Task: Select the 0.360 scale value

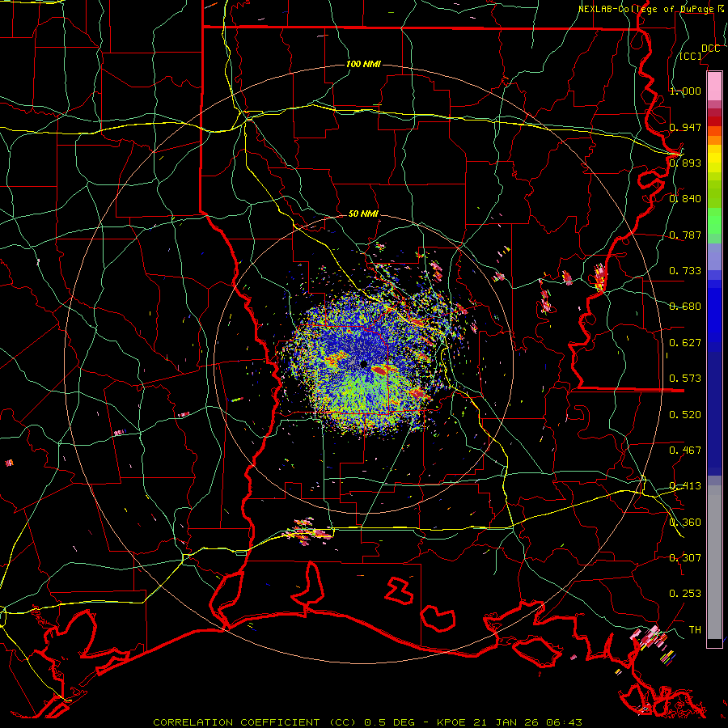Action: (685, 523)
